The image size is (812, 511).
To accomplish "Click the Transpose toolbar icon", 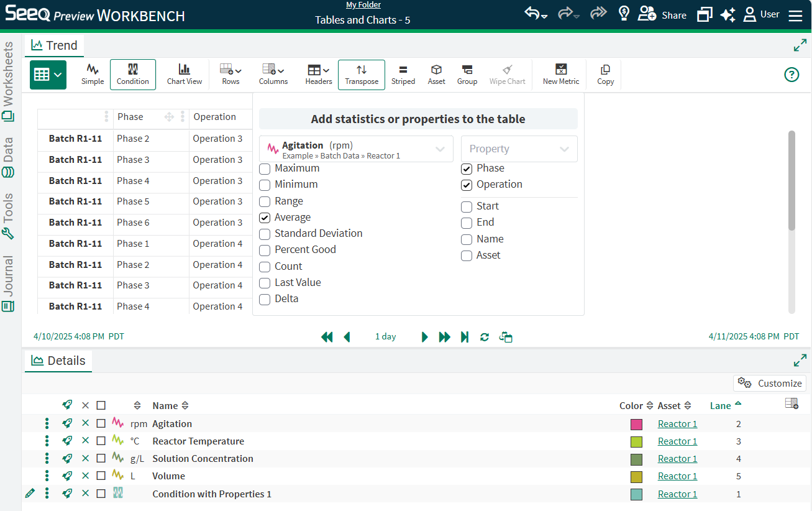I will (362, 74).
